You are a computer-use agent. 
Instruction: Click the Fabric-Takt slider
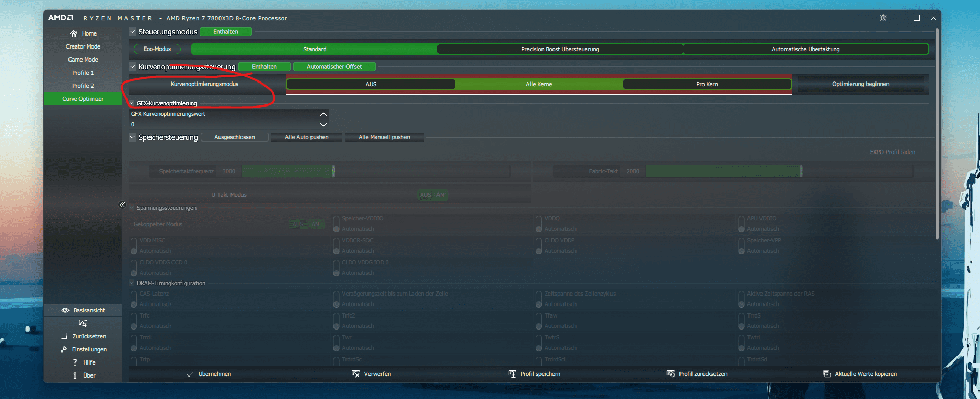[x=779, y=171]
